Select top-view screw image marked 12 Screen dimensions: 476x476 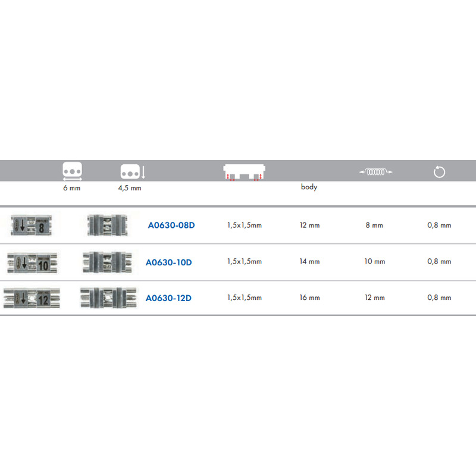[32, 299]
